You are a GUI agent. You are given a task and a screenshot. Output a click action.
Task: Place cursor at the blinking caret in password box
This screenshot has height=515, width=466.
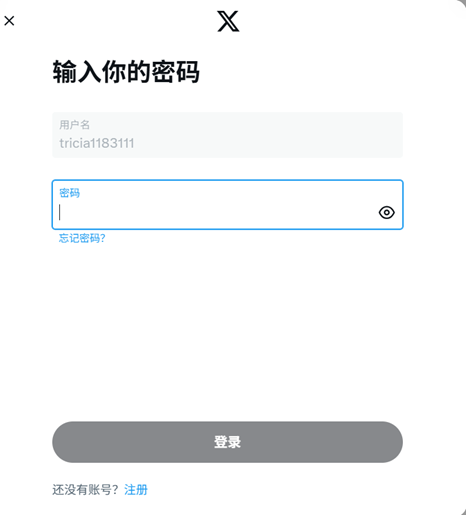pyautogui.click(x=60, y=212)
